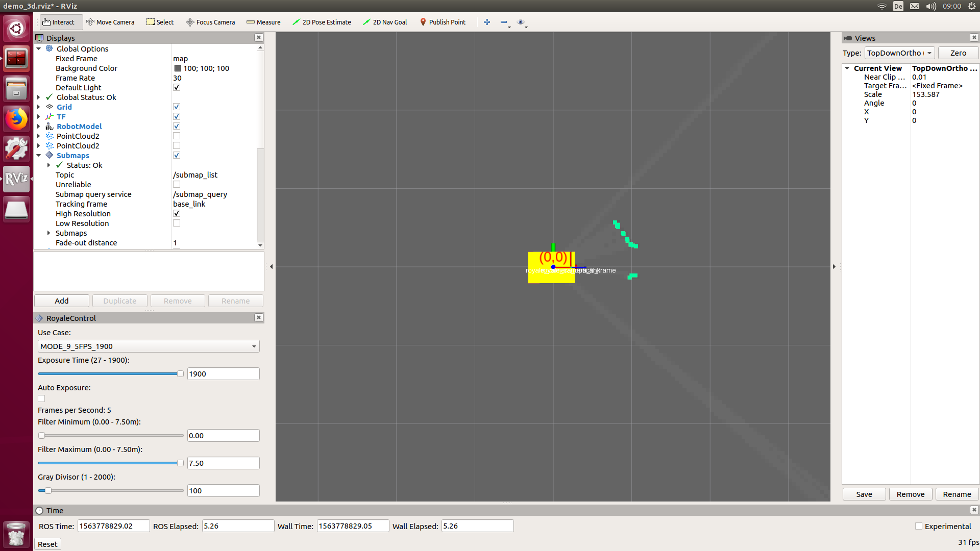
Task: Expand the TF display node
Action: tap(39, 116)
